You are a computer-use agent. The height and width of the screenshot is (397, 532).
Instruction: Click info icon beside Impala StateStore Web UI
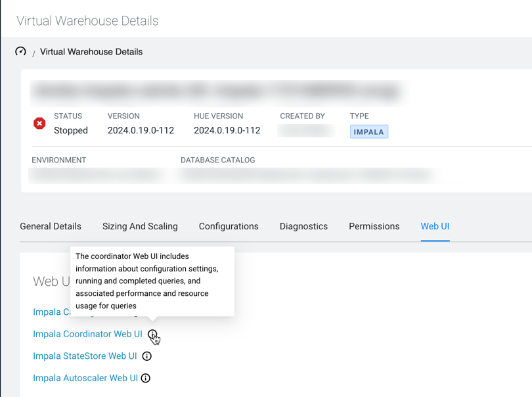[147, 356]
